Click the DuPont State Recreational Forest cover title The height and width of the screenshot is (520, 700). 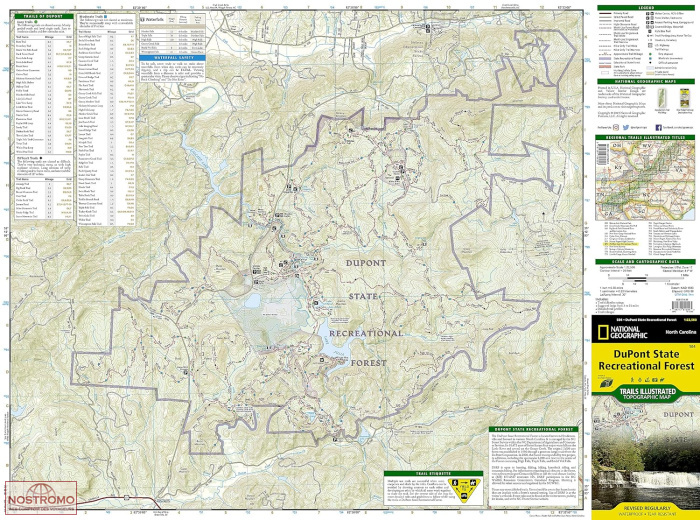pos(646,360)
